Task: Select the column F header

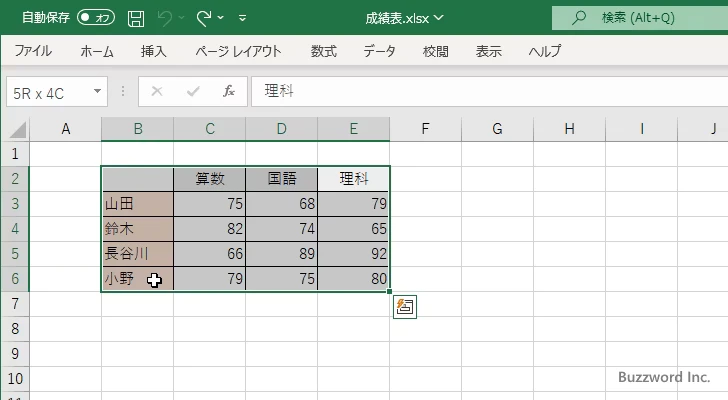Action: [x=425, y=128]
